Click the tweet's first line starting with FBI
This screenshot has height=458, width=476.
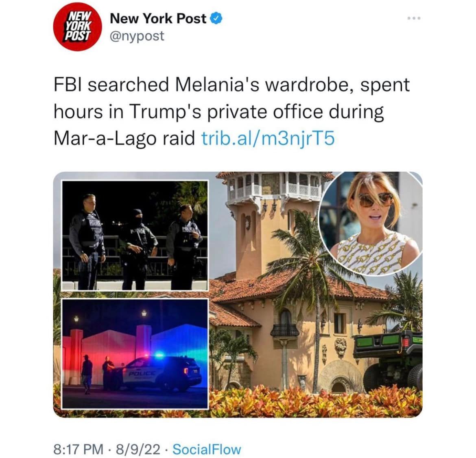[x=232, y=85]
